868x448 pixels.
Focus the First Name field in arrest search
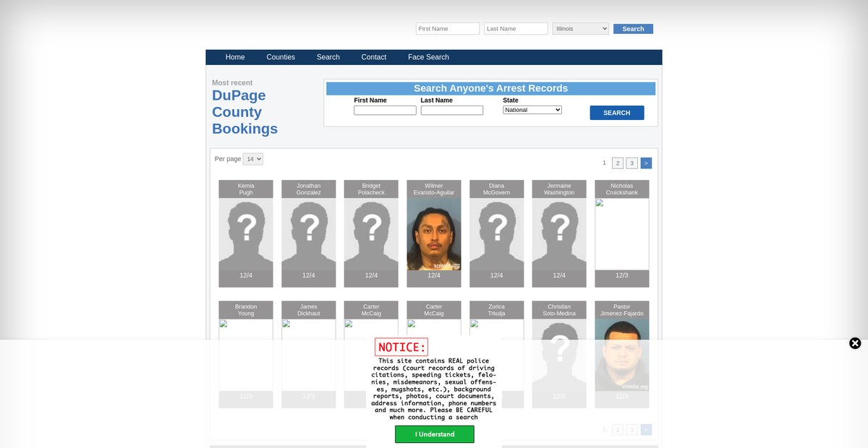[385, 111]
